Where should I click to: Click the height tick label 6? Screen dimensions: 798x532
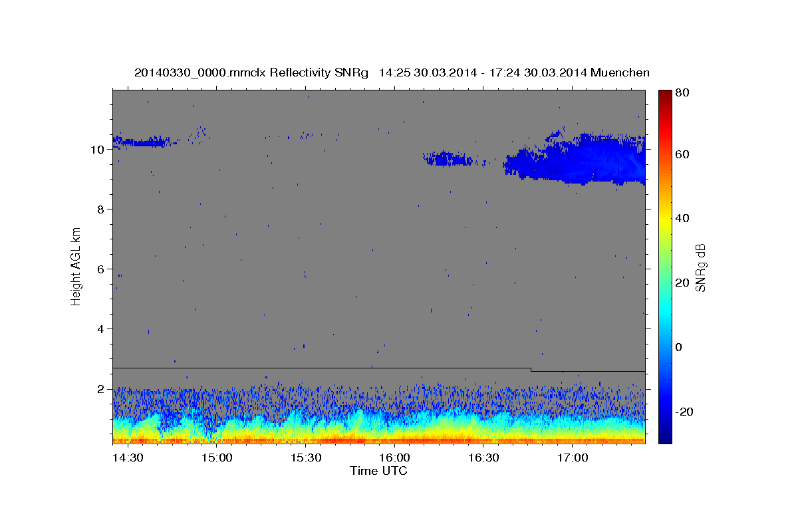pyautogui.click(x=100, y=269)
